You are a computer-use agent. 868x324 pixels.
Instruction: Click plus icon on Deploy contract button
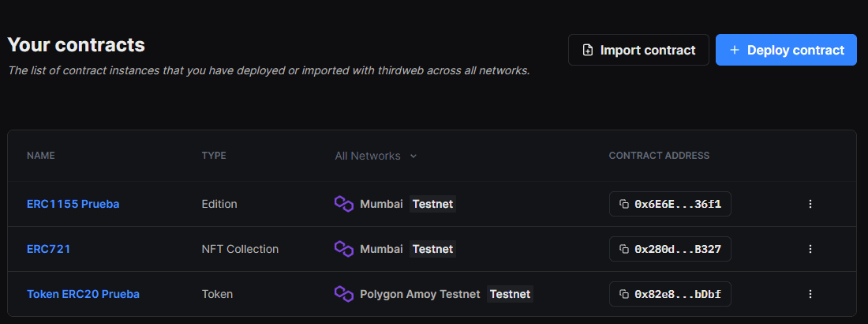tap(735, 50)
